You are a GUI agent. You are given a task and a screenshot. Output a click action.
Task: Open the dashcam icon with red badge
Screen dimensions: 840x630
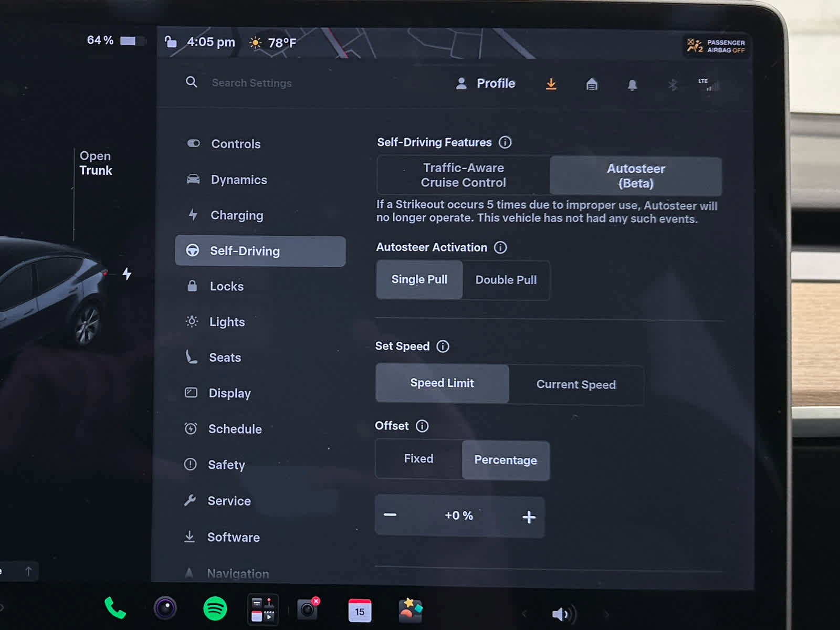click(308, 609)
